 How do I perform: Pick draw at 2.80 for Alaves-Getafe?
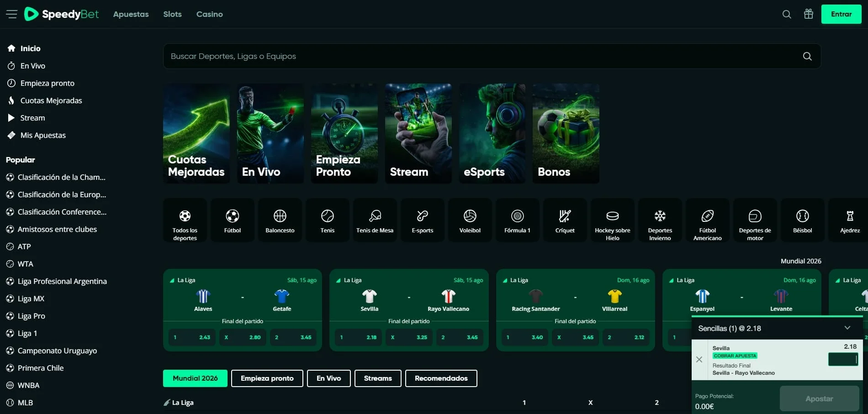243,337
